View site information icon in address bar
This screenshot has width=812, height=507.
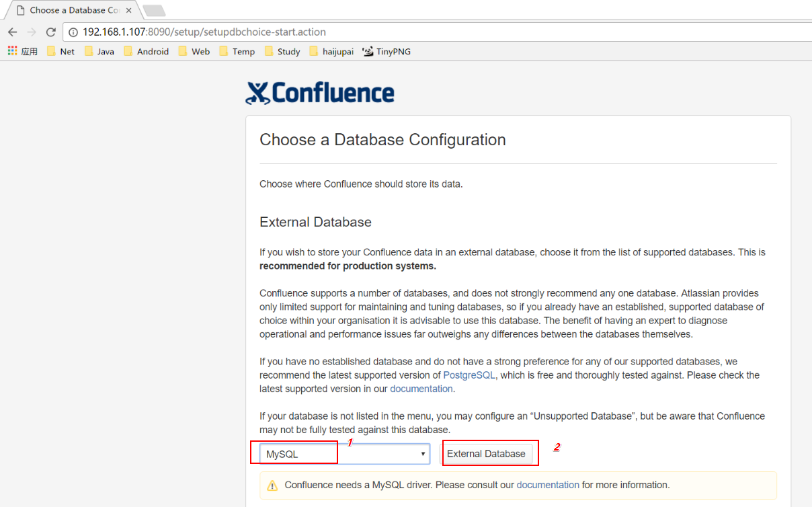(x=73, y=32)
